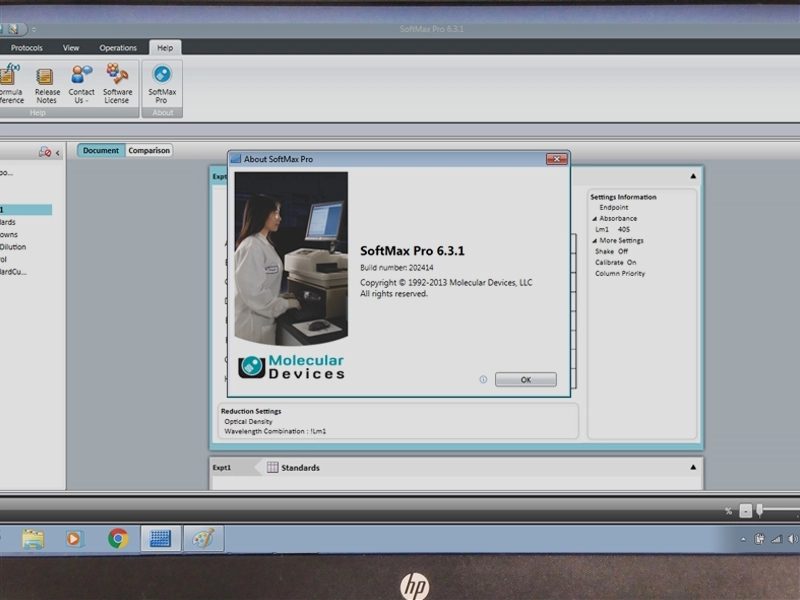The image size is (800, 600).
Task: Collapse the Absorbance settings group
Action: coord(594,219)
